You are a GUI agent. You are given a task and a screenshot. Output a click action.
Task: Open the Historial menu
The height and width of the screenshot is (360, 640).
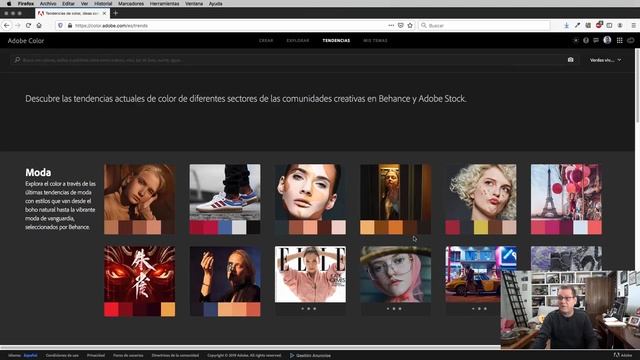click(103, 3)
